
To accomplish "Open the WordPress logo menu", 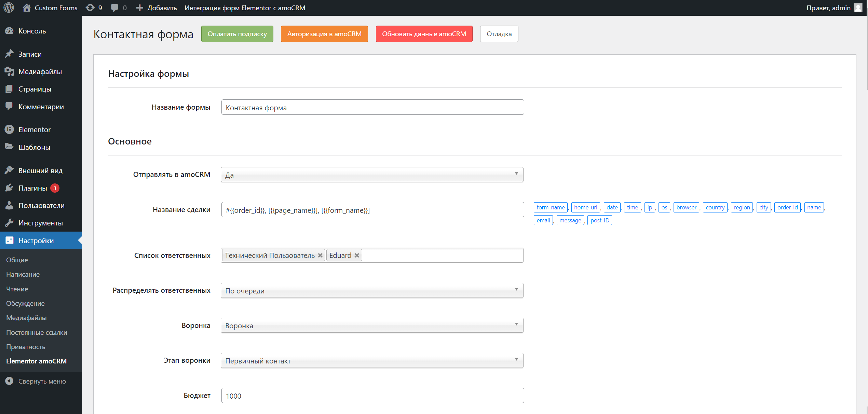I will point(9,8).
